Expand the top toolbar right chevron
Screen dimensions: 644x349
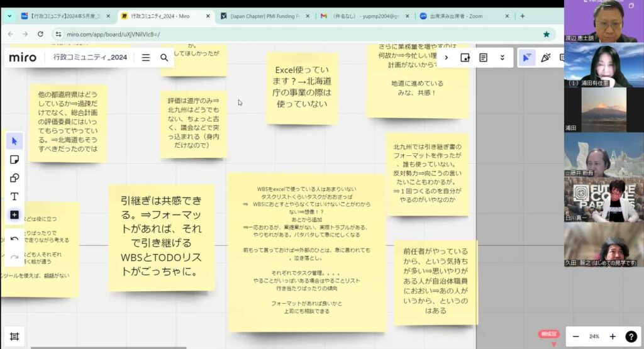(447, 58)
